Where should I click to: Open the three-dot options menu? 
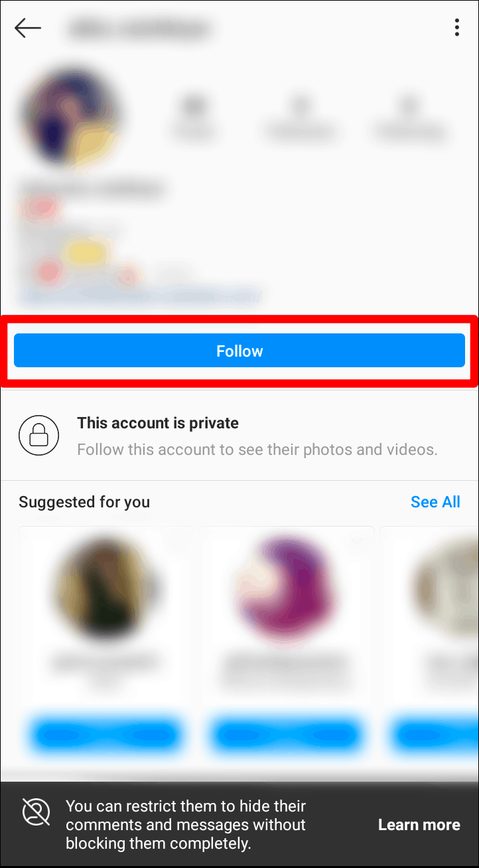456,27
